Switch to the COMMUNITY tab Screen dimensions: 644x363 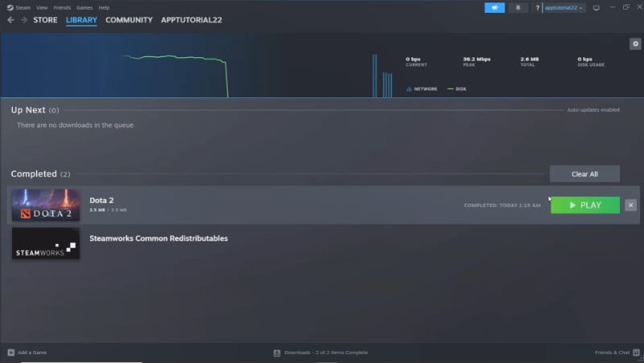pos(129,19)
